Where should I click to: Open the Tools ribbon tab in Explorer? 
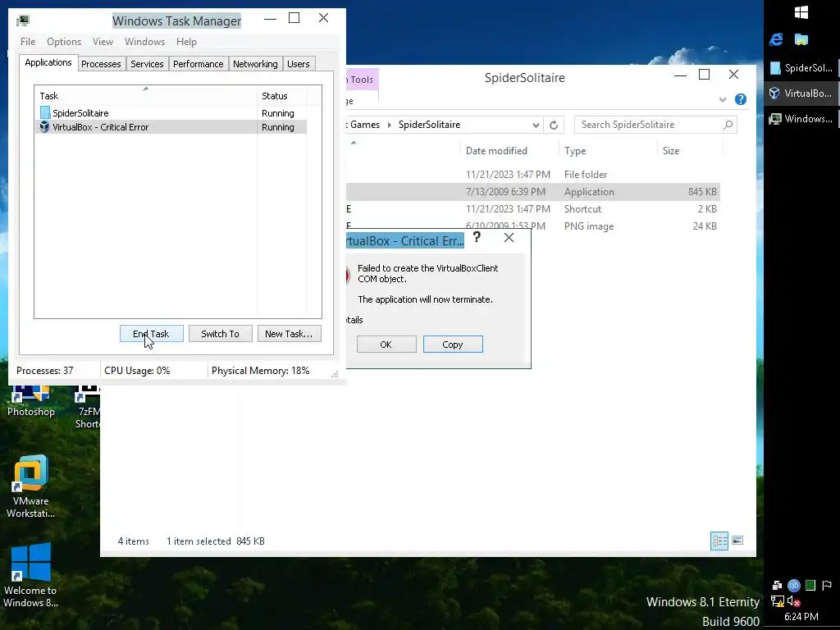coord(362,80)
